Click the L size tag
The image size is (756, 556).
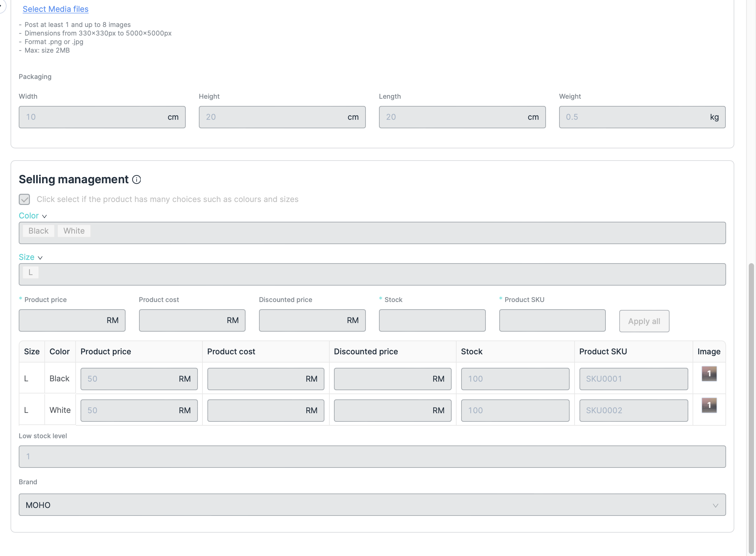pyautogui.click(x=31, y=272)
